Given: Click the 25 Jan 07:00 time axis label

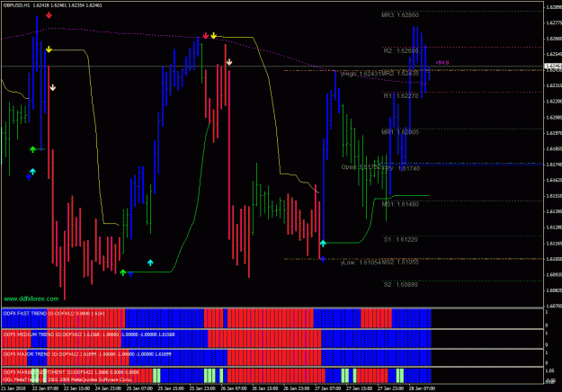Looking at the screenshot, I should [139, 388].
